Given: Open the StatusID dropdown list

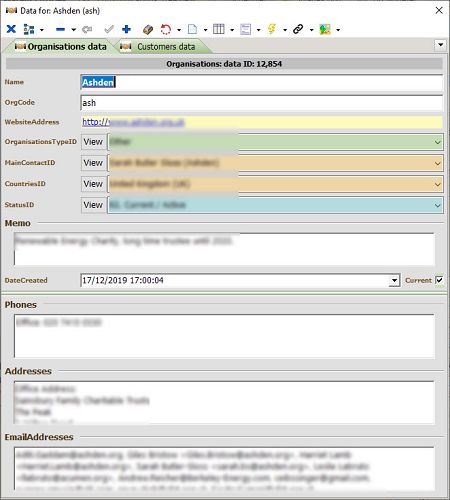Looking at the screenshot, I should coord(438,205).
